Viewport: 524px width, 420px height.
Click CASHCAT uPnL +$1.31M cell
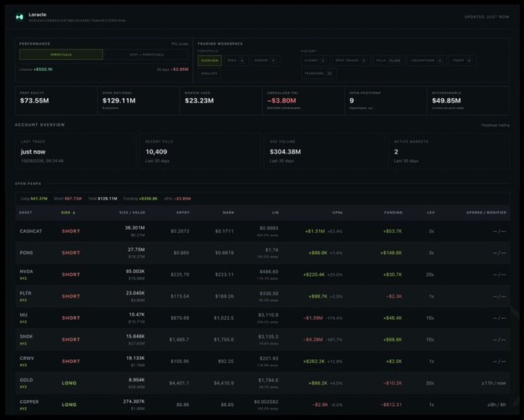coord(315,231)
